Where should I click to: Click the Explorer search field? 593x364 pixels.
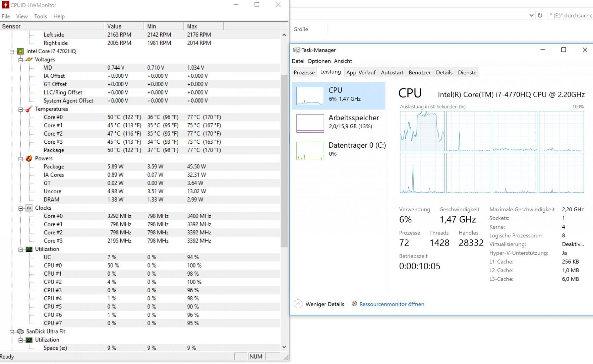pos(570,15)
